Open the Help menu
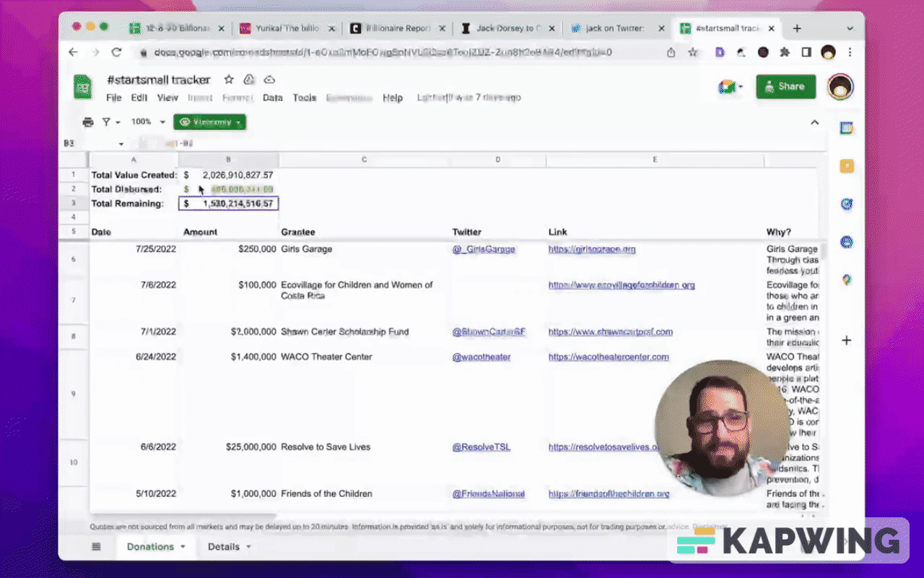The image size is (924, 578). (x=393, y=98)
